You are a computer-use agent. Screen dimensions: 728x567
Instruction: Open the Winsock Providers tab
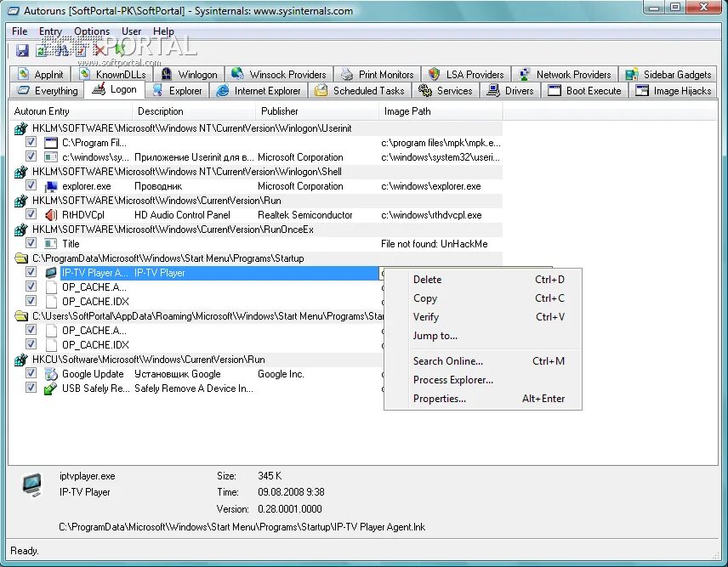(279, 74)
